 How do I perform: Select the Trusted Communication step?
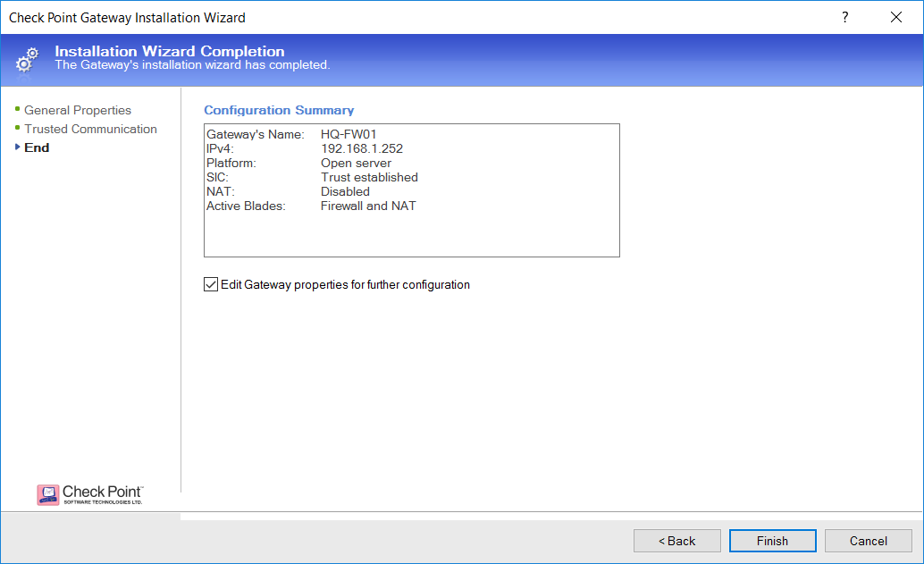(91, 129)
